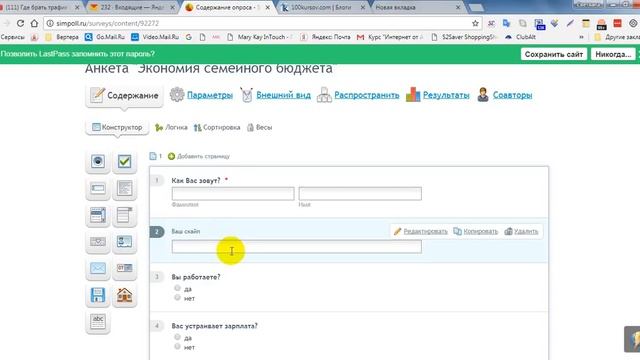Image resolution: width=640 pixels, height=360 pixels.
Task: Expand hidden bookmarks chevron
Action: [581, 37]
